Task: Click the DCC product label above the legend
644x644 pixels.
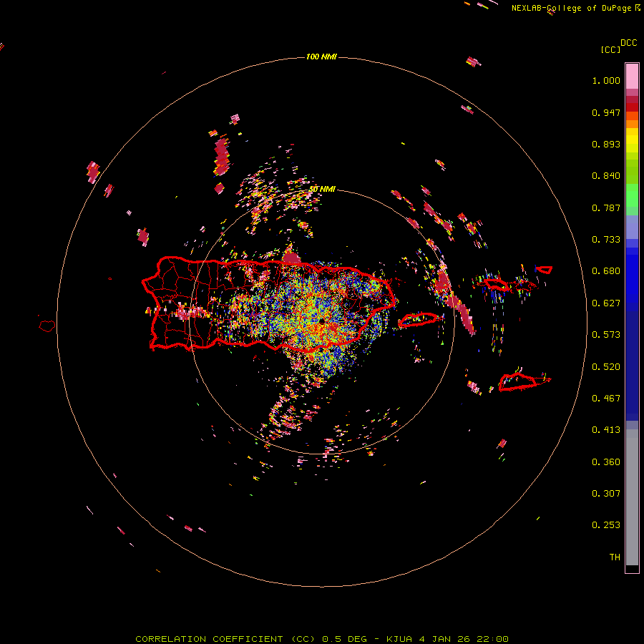Action: [x=629, y=43]
